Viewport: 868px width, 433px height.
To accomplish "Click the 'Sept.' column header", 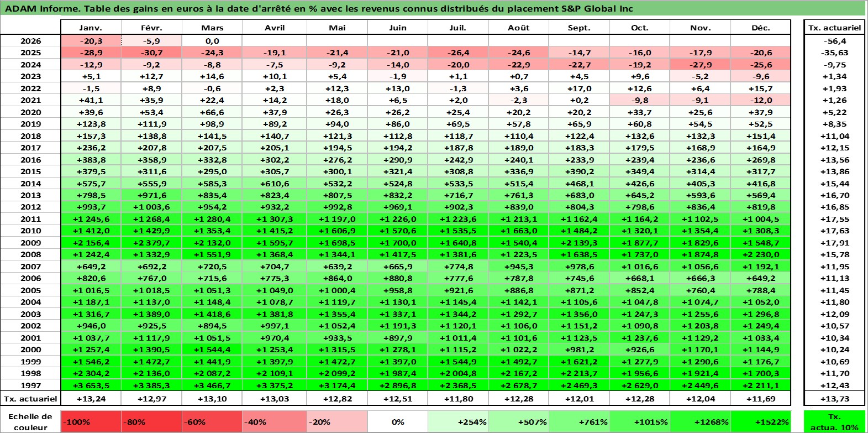I will [579, 28].
